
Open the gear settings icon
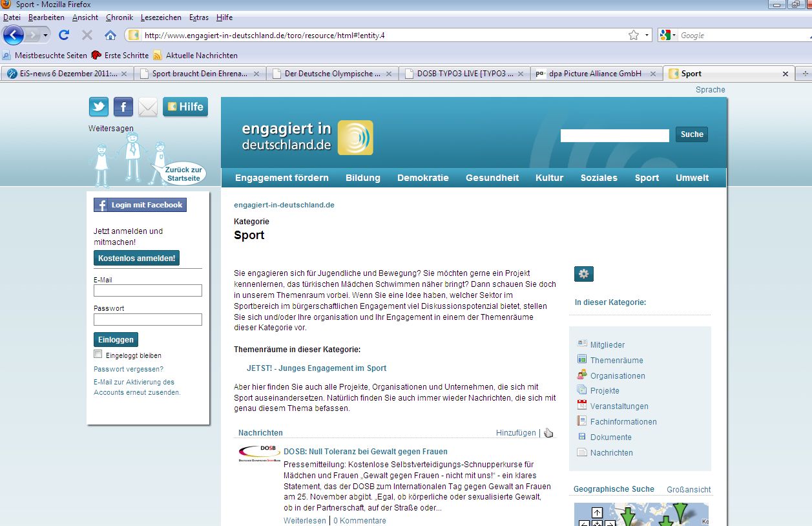click(x=584, y=274)
